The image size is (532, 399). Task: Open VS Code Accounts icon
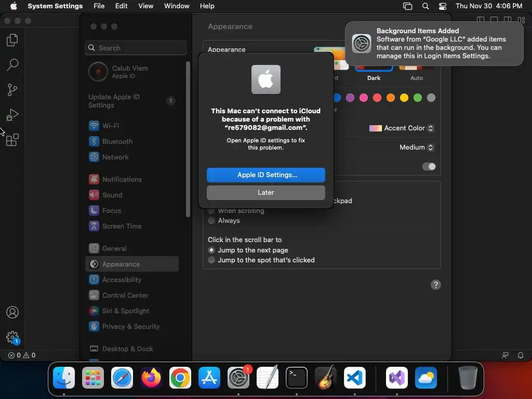tap(12, 312)
